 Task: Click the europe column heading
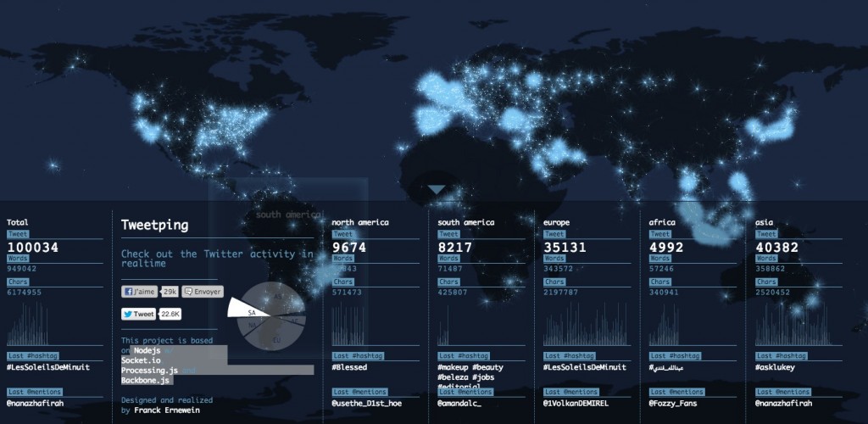(x=556, y=222)
